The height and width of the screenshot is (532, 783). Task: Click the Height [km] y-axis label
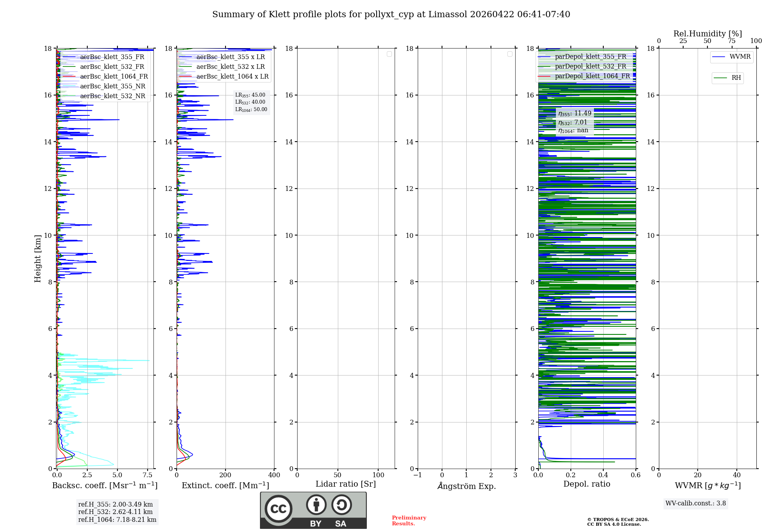coord(38,259)
